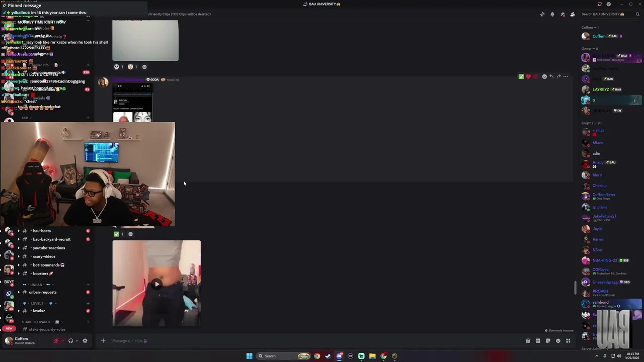Reply to the hovered message

click(x=551, y=76)
